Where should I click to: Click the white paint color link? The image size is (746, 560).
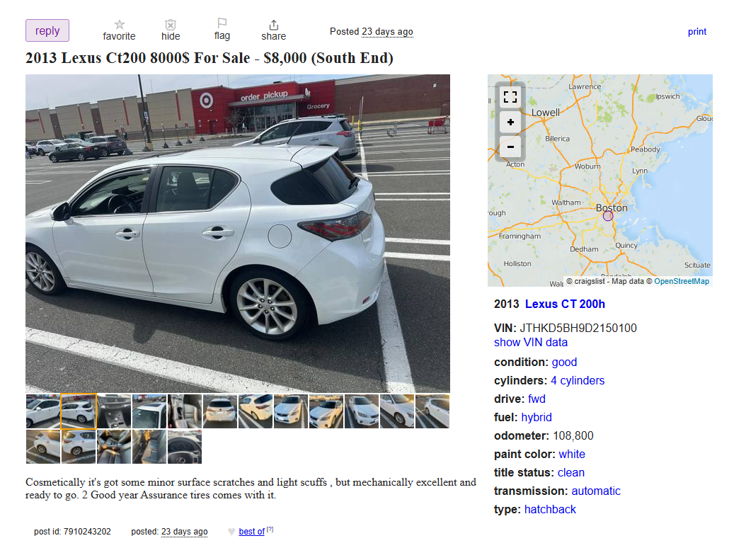click(572, 455)
